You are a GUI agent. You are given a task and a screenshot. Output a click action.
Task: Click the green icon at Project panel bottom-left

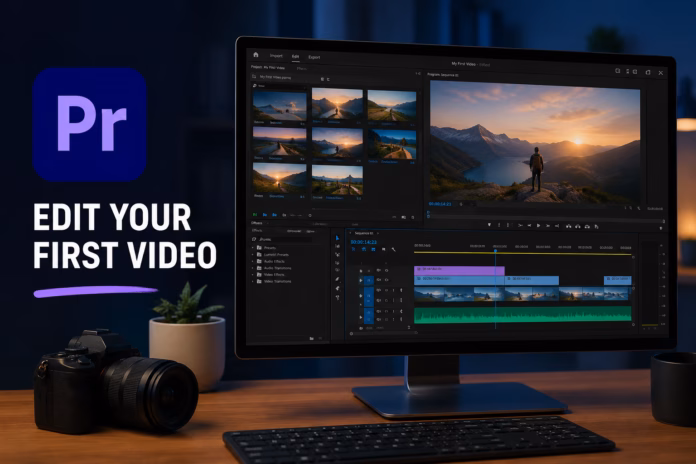pyautogui.click(x=255, y=215)
